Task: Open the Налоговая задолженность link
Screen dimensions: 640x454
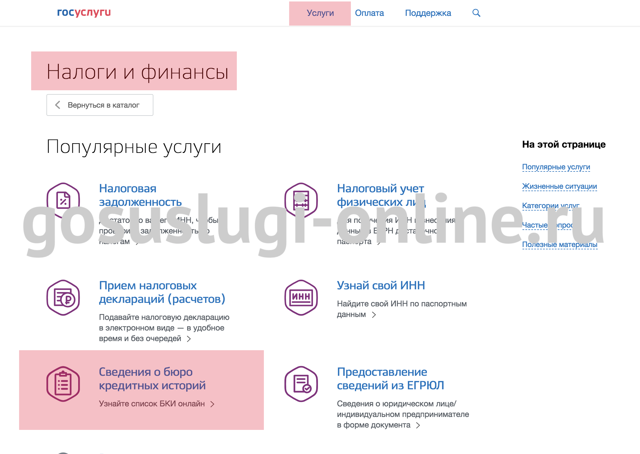Action: (x=140, y=195)
